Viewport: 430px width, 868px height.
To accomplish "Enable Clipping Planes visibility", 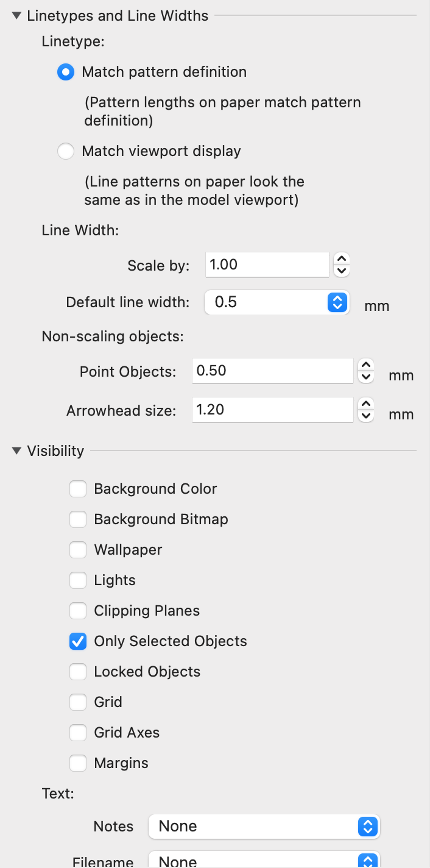I will pos(78,611).
